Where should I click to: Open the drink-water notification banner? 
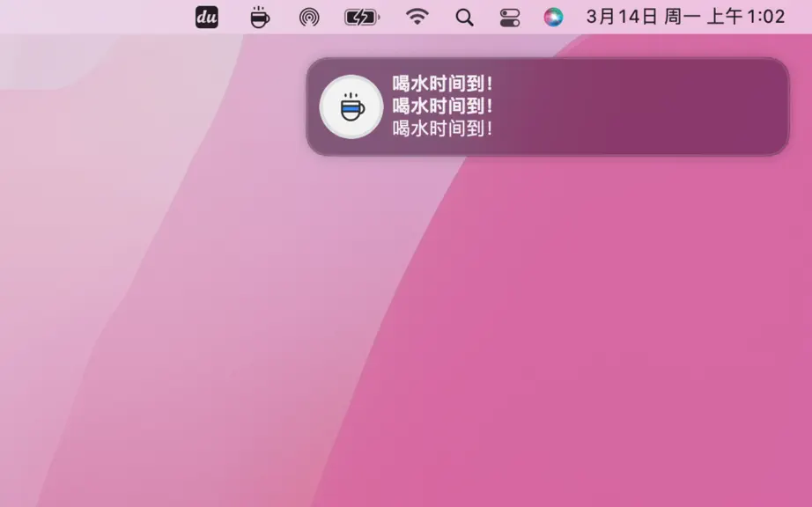click(x=548, y=107)
